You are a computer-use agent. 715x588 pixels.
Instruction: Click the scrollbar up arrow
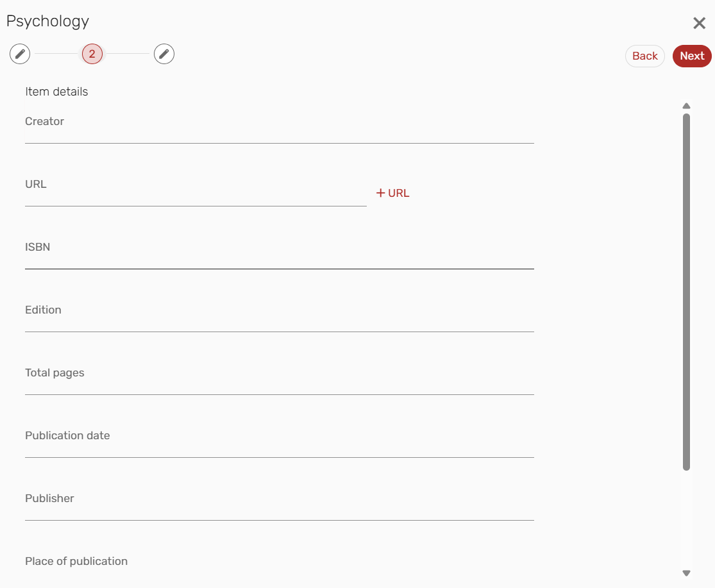tap(686, 106)
